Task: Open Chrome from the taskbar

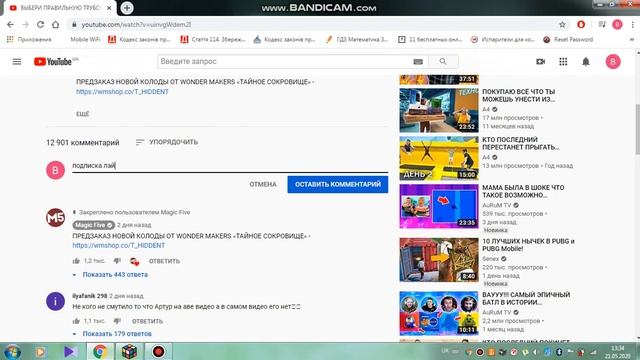Action: [x=100, y=351]
